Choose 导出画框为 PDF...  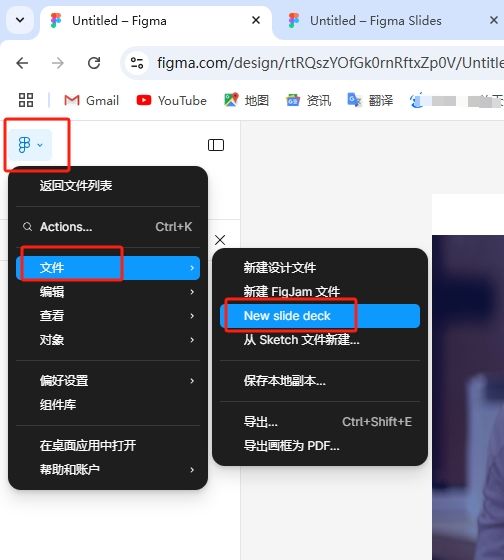[320, 446]
